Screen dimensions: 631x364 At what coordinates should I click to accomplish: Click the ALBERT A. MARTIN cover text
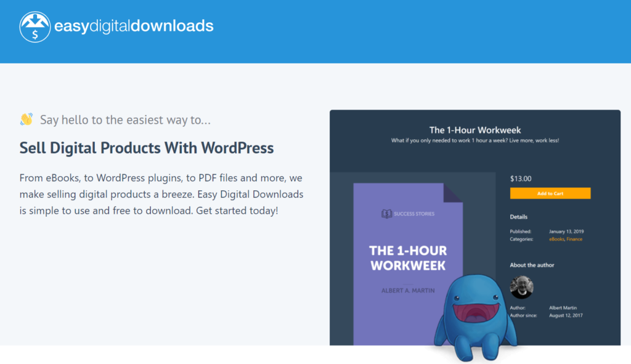[408, 290]
